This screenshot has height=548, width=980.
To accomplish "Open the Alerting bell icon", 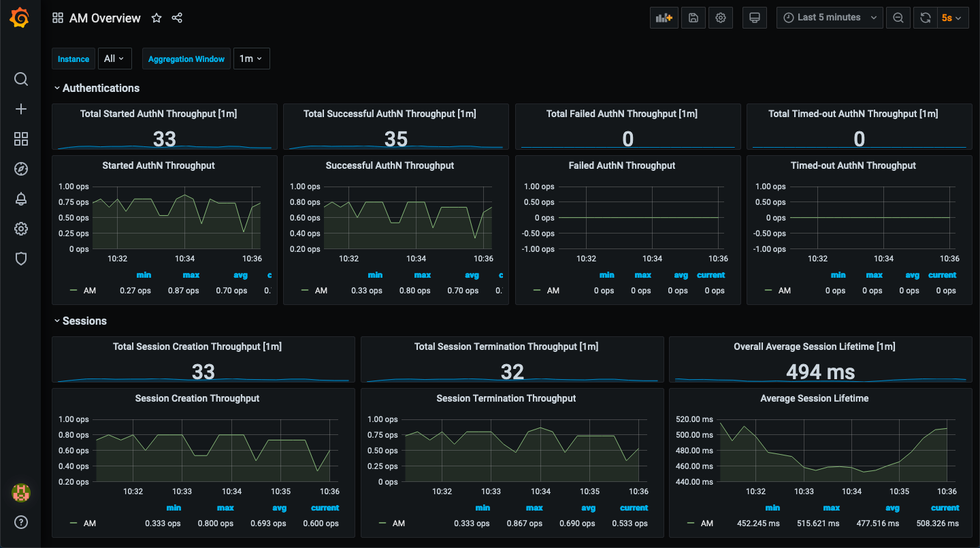I will click(x=20, y=199).
